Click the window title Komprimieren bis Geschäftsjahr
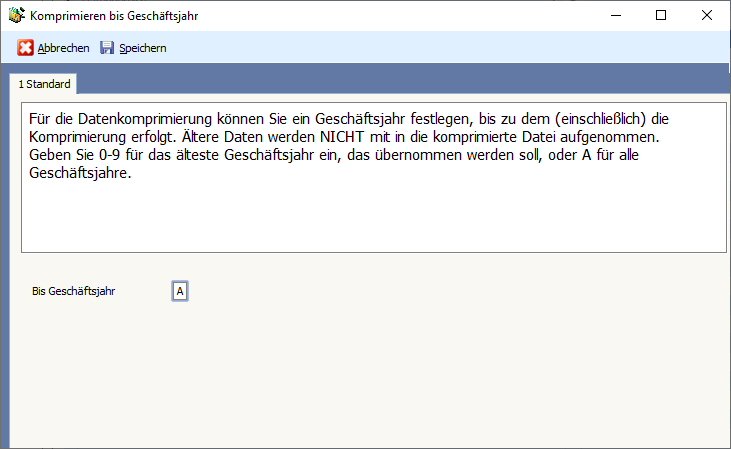The image size is (731, 449). pyautogui.click(x=114, y=16)
